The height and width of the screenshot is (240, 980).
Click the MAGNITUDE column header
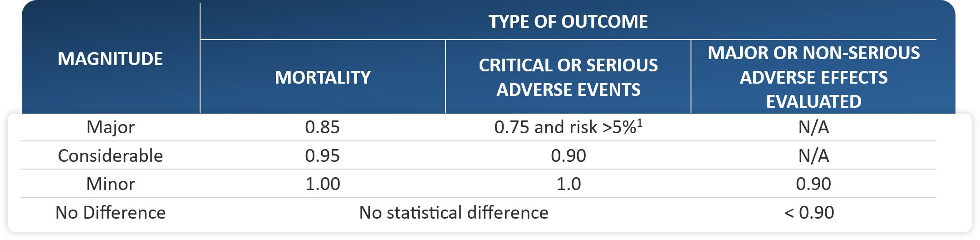(x=110, y=59)
